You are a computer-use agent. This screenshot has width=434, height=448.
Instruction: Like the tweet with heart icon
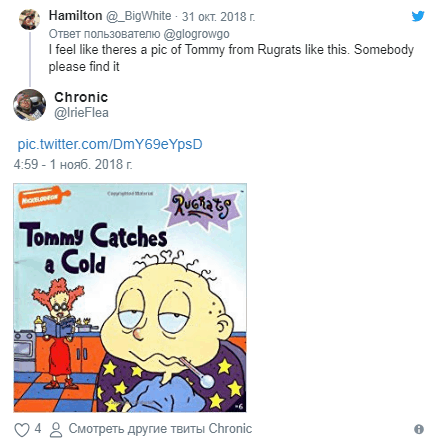click(x=22, y=430)
